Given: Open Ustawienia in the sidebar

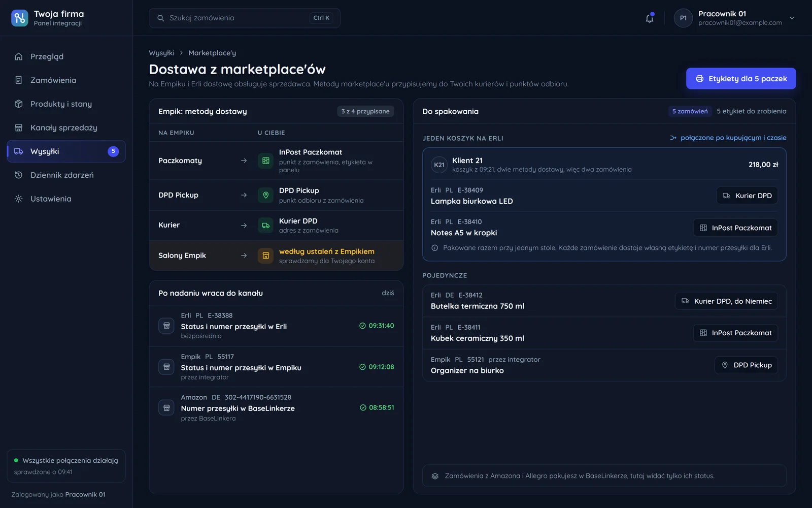Looking at the screenshot, I should click(x=66, y=199).
